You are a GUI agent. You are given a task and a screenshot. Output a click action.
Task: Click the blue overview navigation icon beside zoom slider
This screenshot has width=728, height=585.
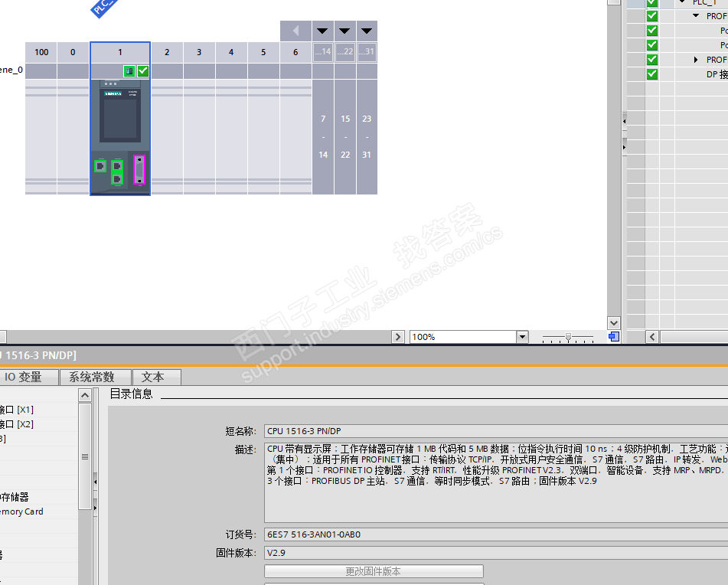click(614, 337)
